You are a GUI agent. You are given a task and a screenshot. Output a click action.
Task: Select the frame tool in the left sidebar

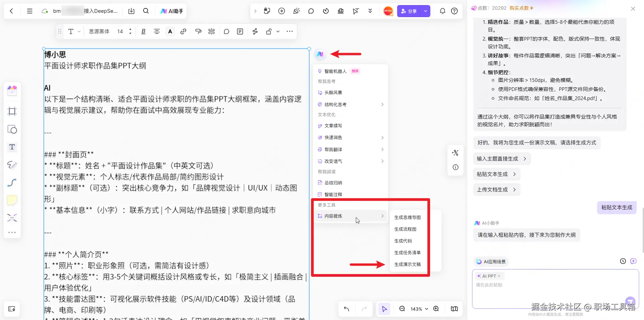12,111
